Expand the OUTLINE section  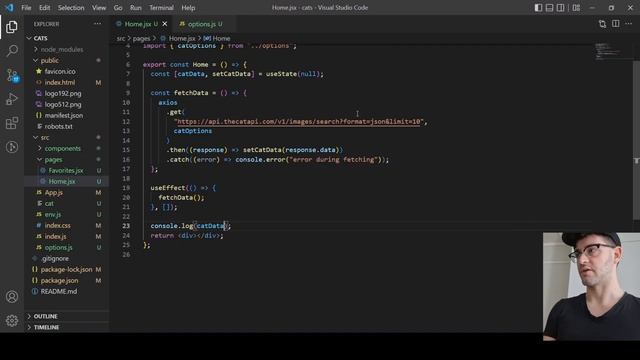[67, 316]
